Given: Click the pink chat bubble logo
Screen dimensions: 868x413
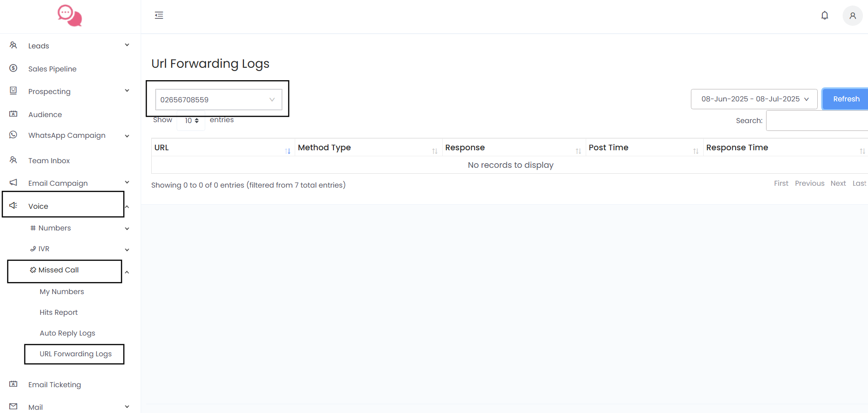Looking at the screenshot, I should coord(70,16).
